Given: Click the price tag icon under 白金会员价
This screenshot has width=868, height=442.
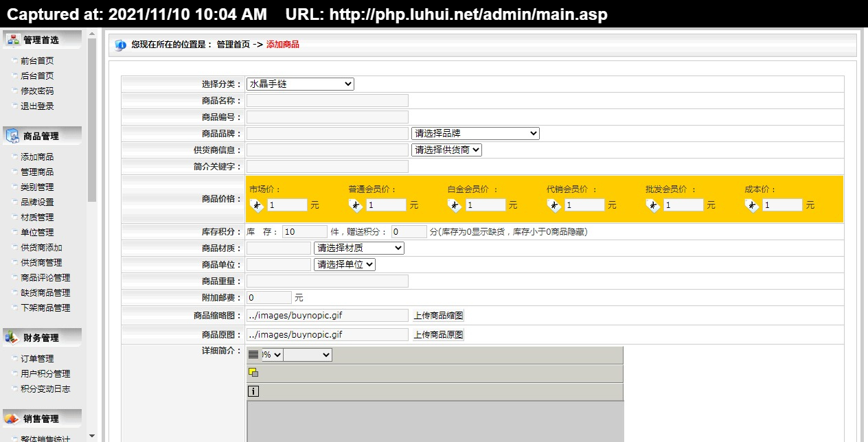Looking at the screenshot, I should coord(455,205).
